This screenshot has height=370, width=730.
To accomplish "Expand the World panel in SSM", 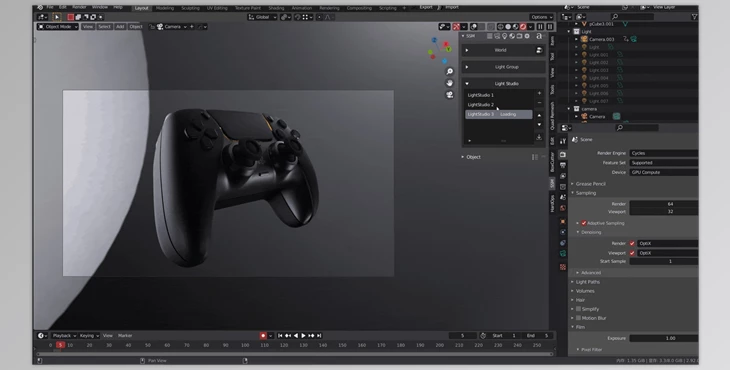I will pyautogui.click(x=467, y=50).
